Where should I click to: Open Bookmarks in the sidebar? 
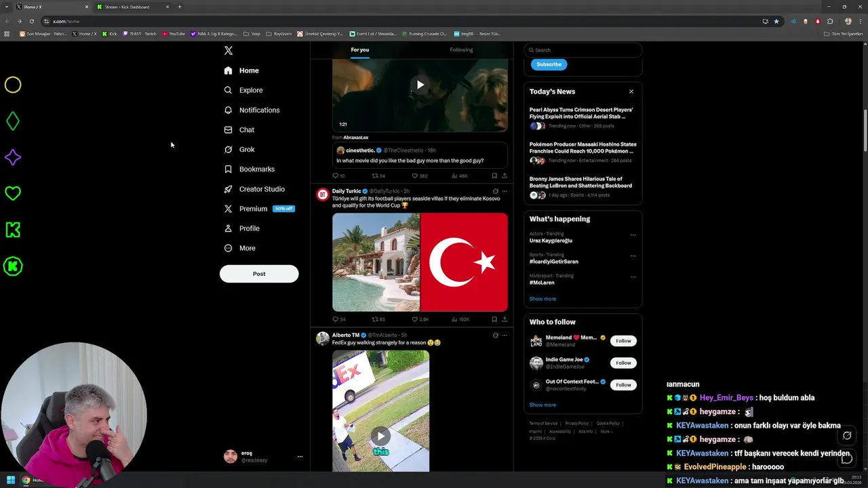tap(250, 169)
